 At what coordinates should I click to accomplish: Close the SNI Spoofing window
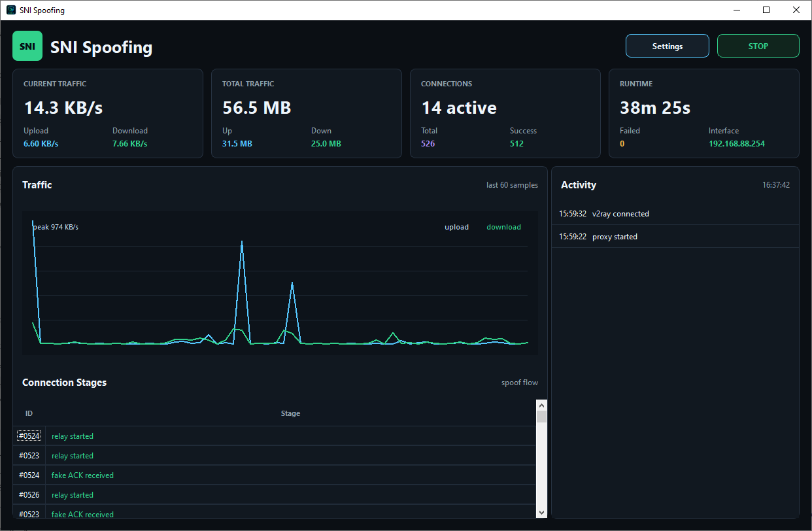pyautogui.click(x=796, y=10)
